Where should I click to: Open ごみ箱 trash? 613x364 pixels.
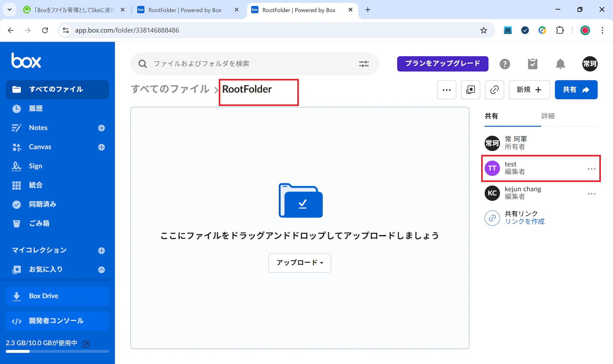[x=39, y=224]
